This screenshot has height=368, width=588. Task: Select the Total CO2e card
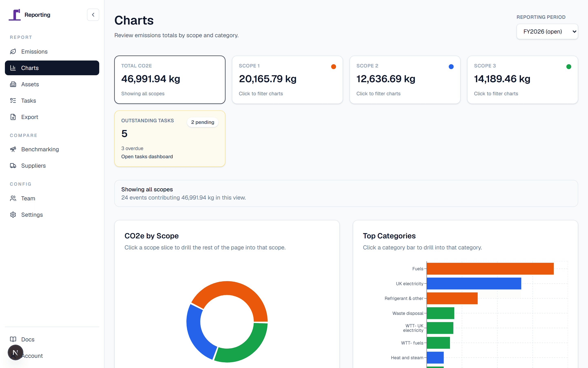click(x=170, y=80)
